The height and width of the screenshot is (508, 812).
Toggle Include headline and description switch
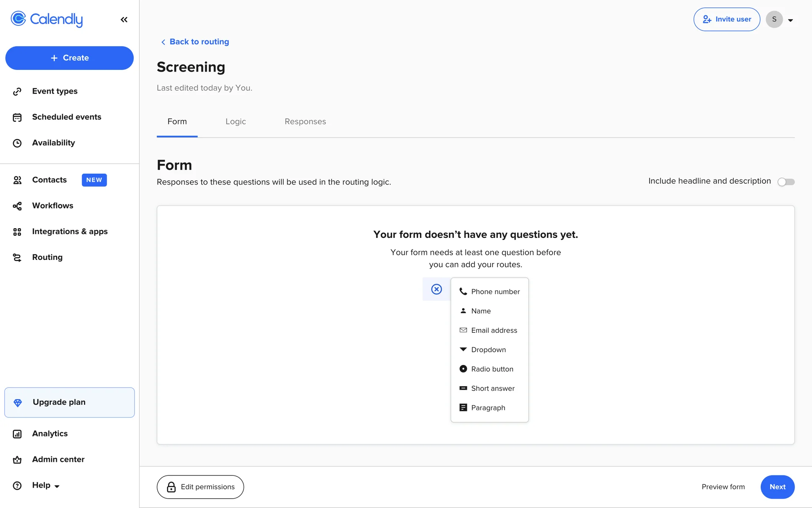point(786,182)
